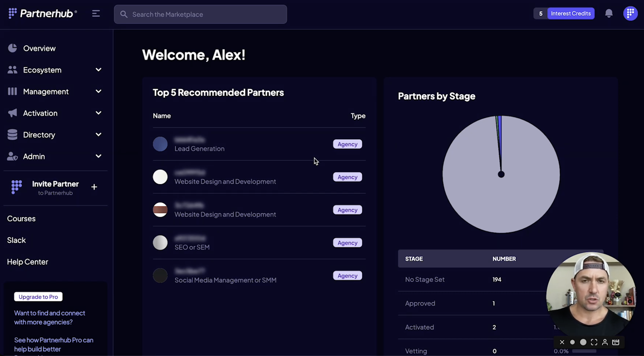Image resolution: width=644 pixels, height=356 pixels.
Task: Click the Invite Partner grid logo icon
Action: (17, 187)
